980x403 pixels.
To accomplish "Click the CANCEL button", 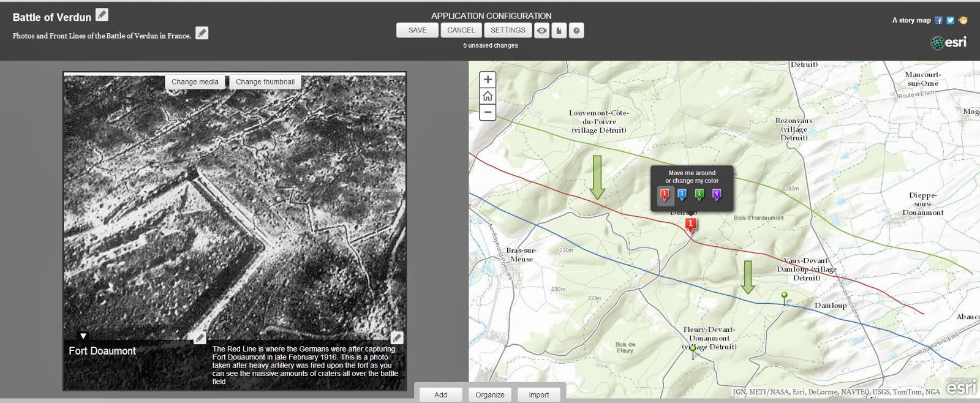I will pyautogui.click(x=461, y=31).
